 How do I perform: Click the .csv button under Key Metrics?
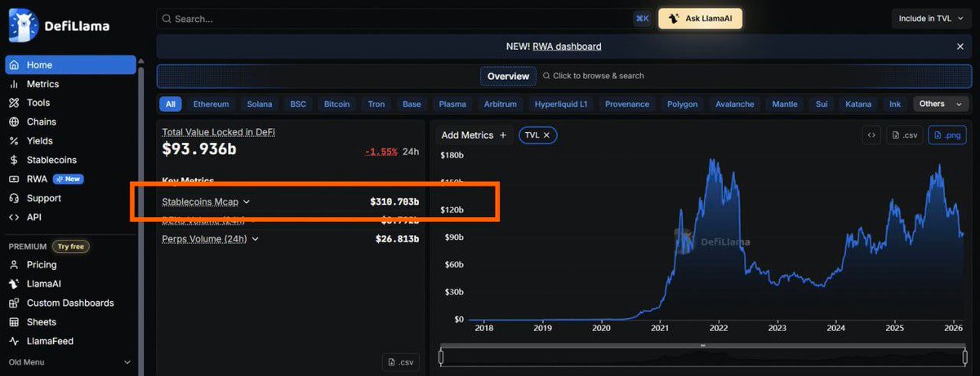coord(400,362)
